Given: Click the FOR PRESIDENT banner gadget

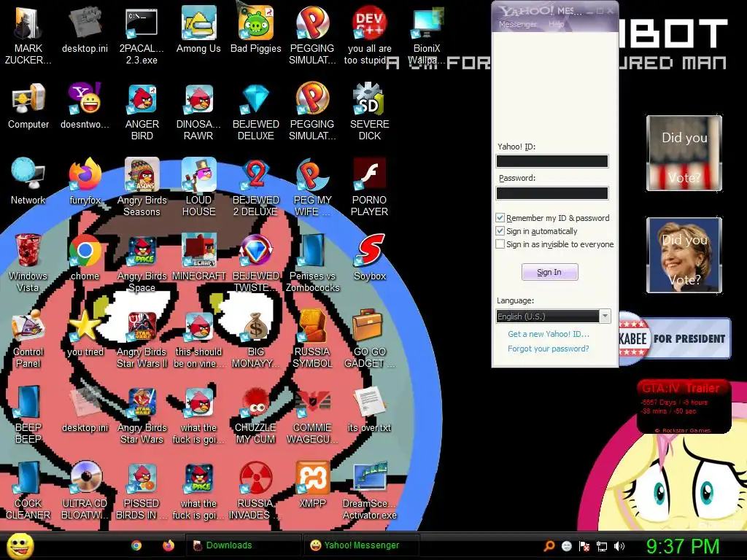Looking at the screenshot, I should tap(675, 338).
